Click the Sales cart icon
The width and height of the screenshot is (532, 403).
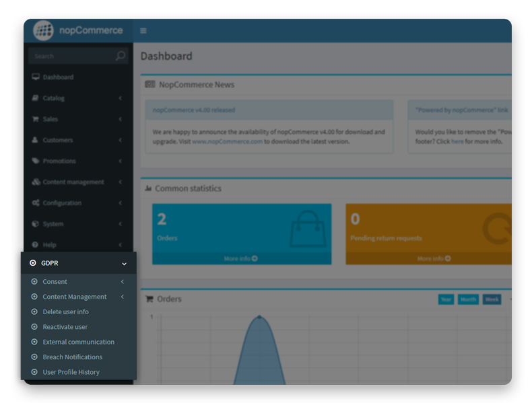pos(35,119)
